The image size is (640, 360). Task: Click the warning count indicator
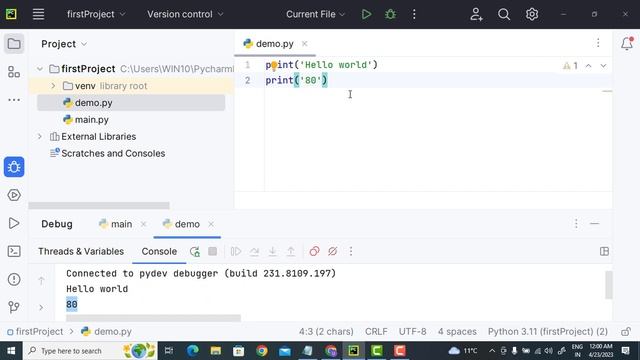pos(570,66)
